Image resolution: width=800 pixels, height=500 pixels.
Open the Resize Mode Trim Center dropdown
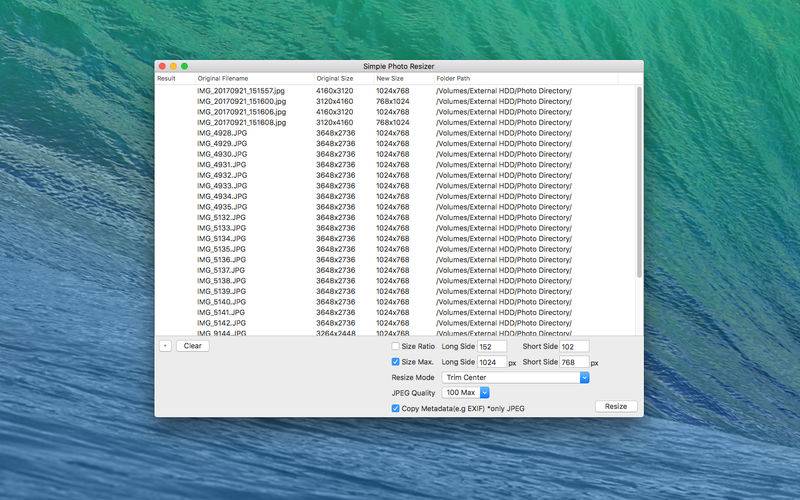tap(515, 378)
